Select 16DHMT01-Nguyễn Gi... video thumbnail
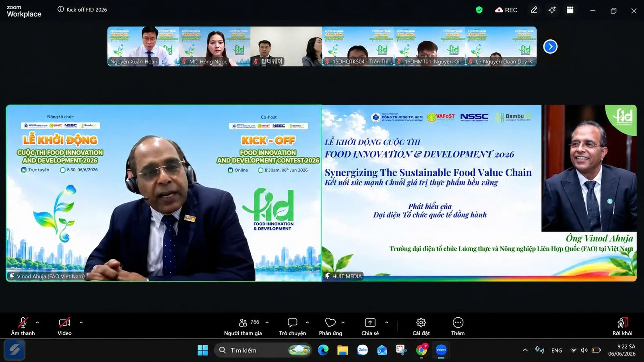This screenshot has width=644, height=362. tap(429, 46)
